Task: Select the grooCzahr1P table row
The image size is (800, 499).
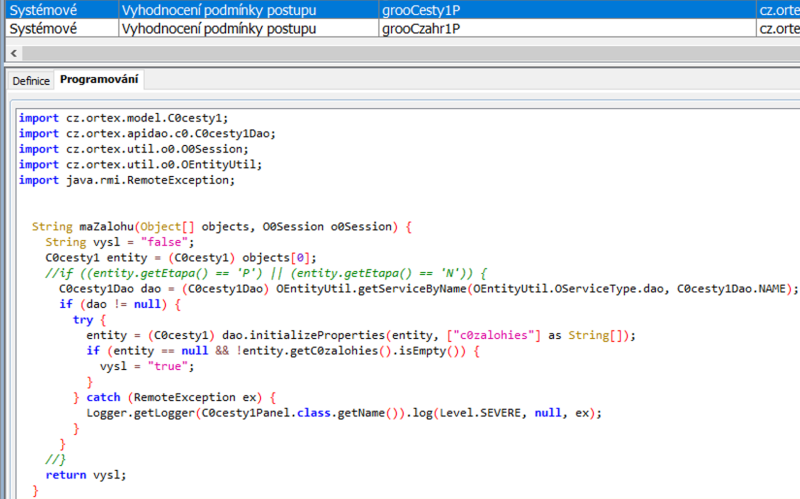Action: [420, 29]
